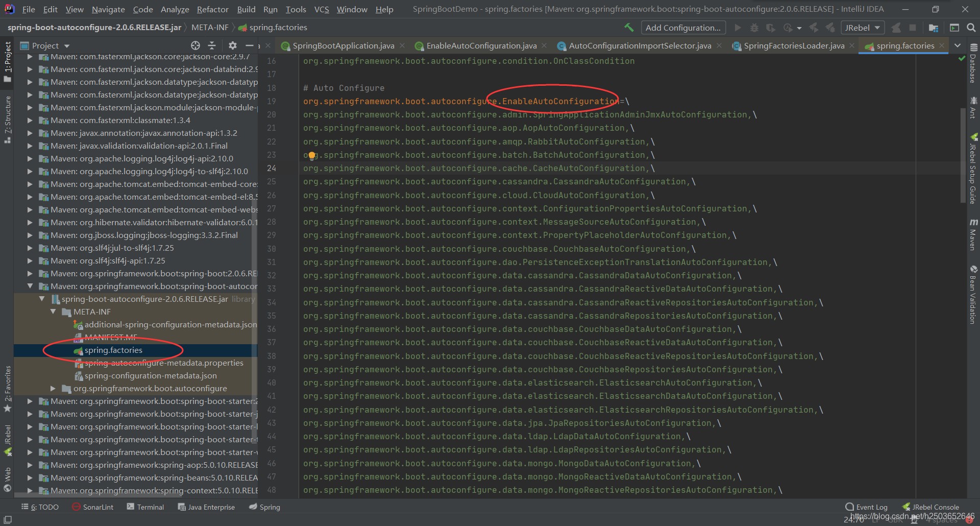
Task: Click the Run with JRebel rocket icon
Action: (x=814, y=28)
